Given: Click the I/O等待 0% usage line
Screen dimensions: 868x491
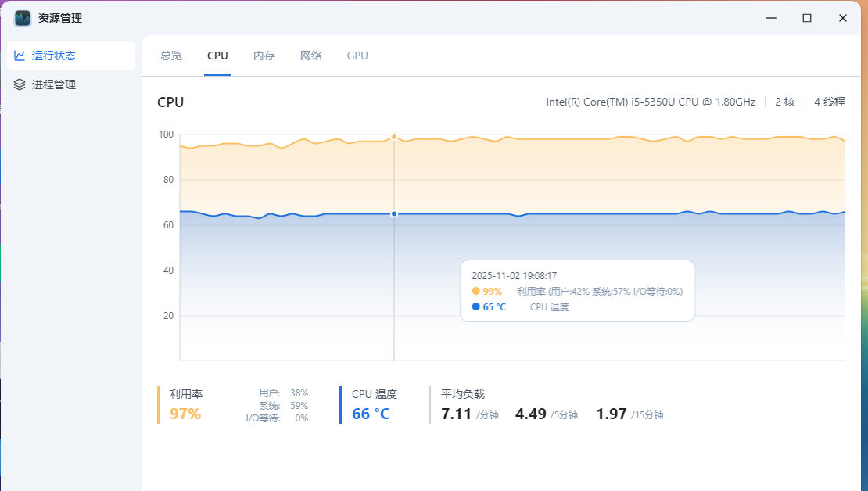Looking at the screenshot, I should click(x=277, y=418).
